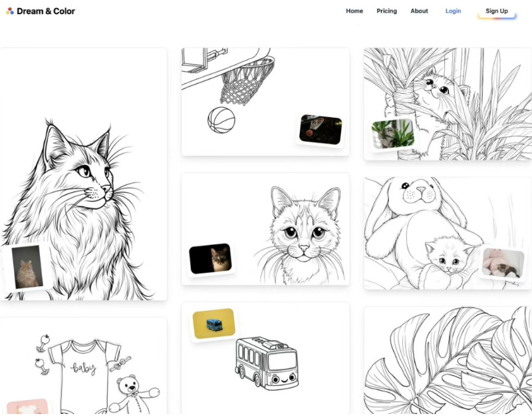
Task: Open the Home page
Action: tap(354, 11)
